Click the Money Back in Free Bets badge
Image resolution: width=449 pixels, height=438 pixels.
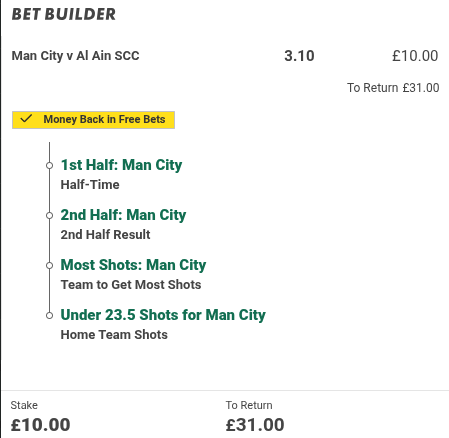(93, 120)
